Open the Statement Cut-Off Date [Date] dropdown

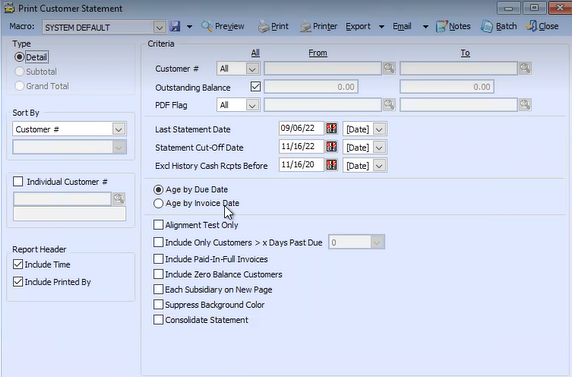[379, 147]
